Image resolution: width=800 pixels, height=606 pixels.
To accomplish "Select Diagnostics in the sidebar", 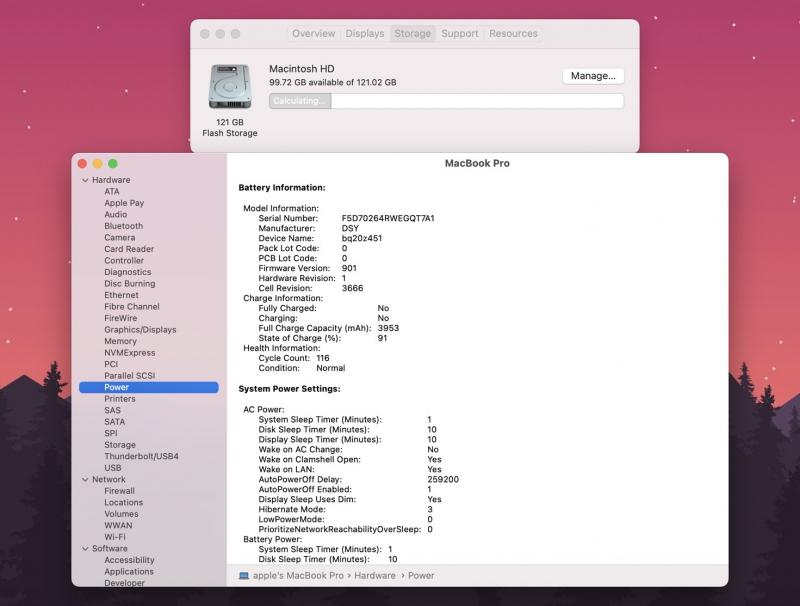I will (x=128, y=272).
